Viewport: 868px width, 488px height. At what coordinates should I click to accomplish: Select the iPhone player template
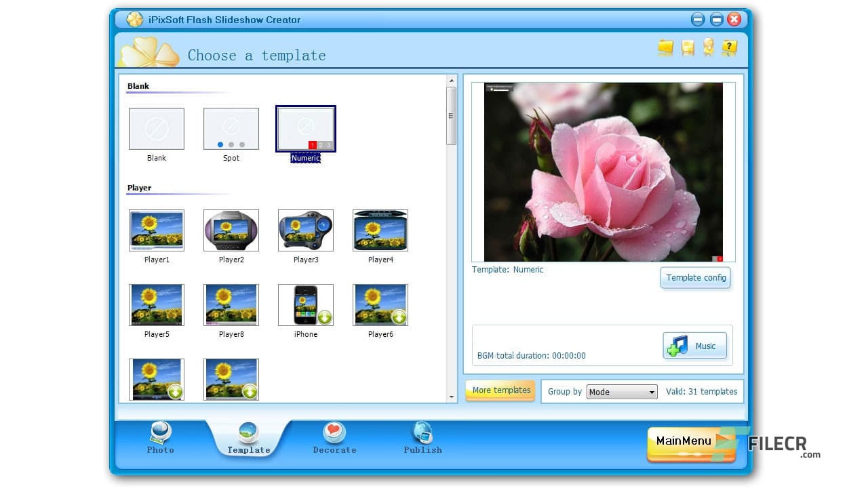point(305,305)
